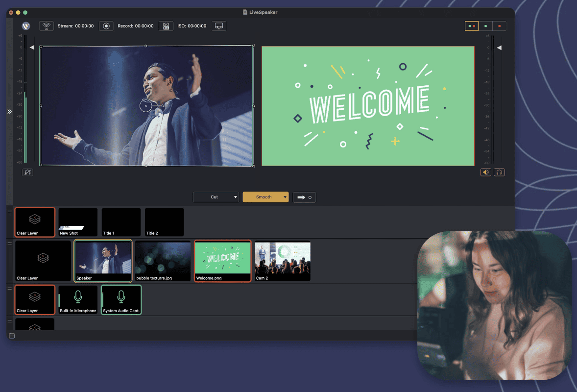Select the Welcome.png shot thumbnail
This screenshot has width=577, height=392.
coord(222,261)
